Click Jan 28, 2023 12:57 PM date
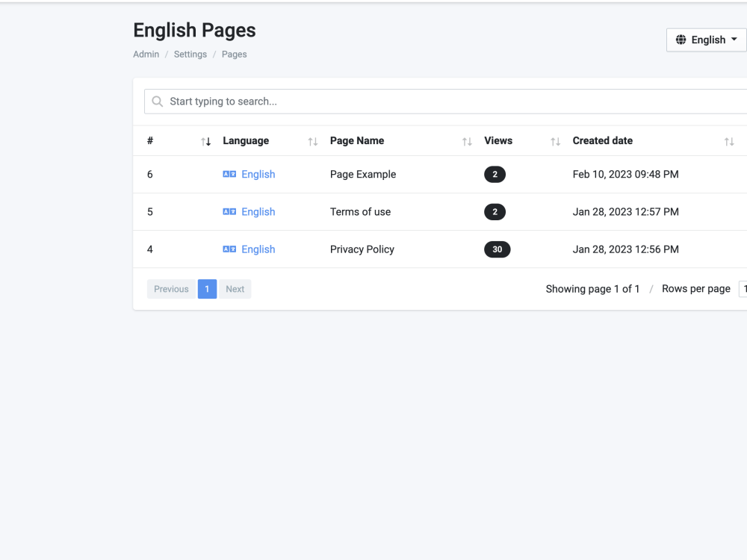 pyautogui.click(x=625, y=212)
